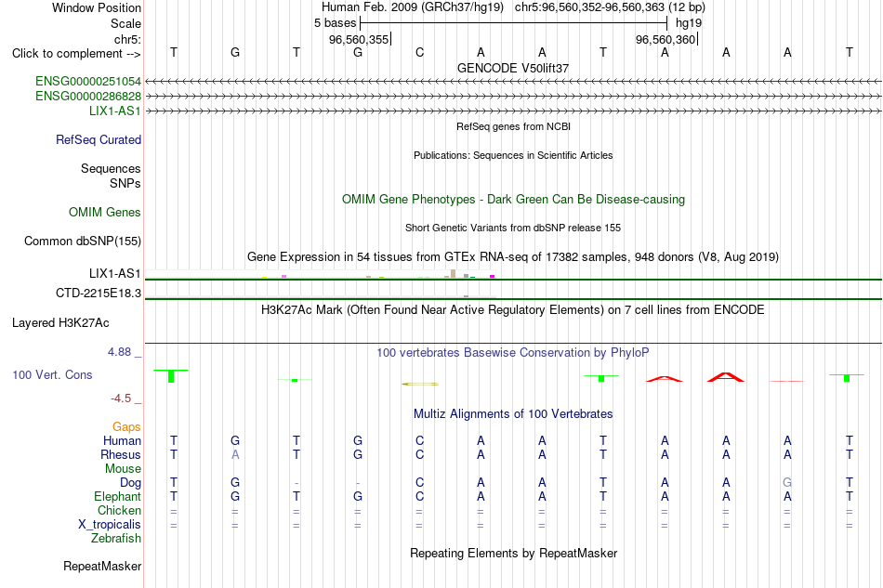Open the ENSG00000286828 gene track label
Viewport: 883px width, 588px height.
click(88, 97)
